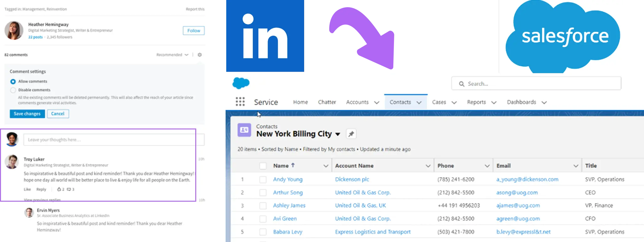Viewport: 644px width, 242px height.
Task: Click your own avatar beside the comment box
Action: coord(12,139)
